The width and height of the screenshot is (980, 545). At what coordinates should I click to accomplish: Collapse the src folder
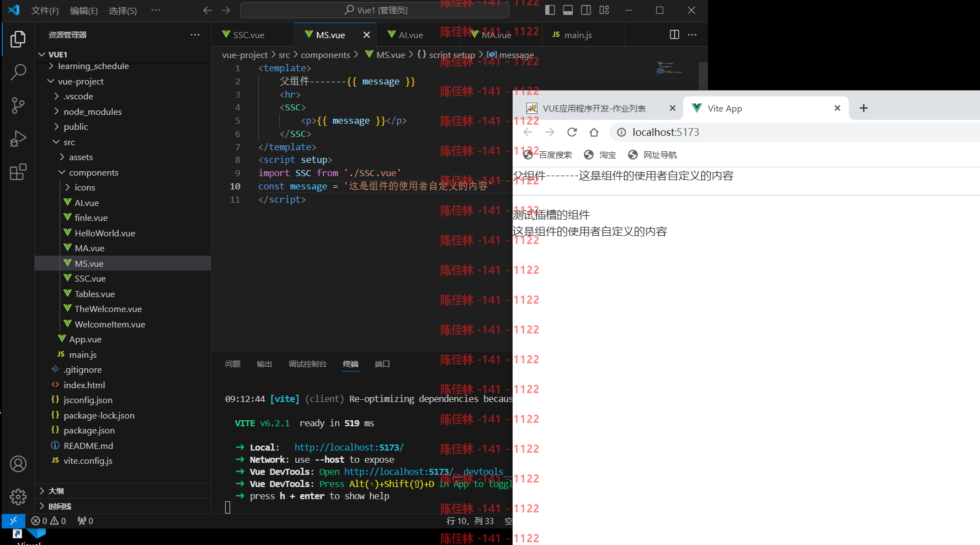[56, 142]
